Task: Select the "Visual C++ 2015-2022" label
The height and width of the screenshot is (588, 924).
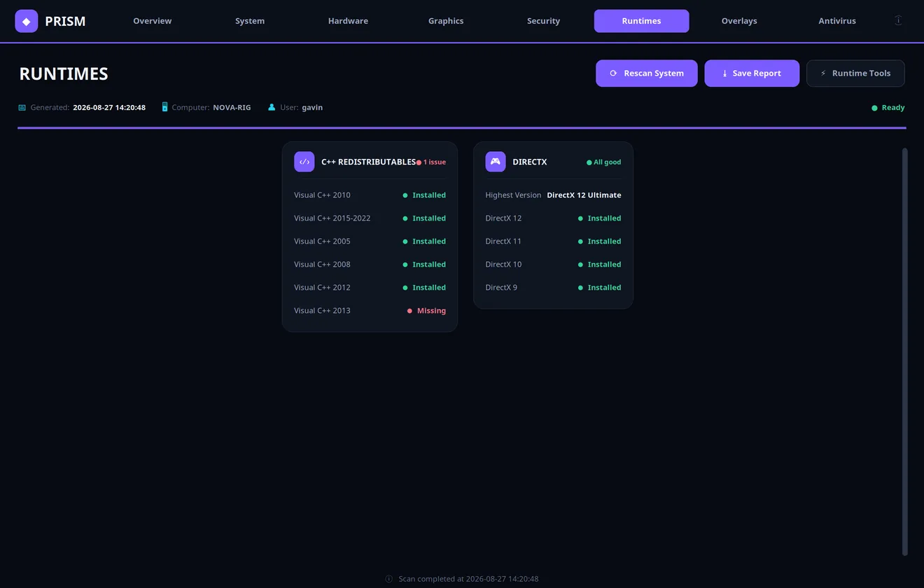Action: [332, 218]
